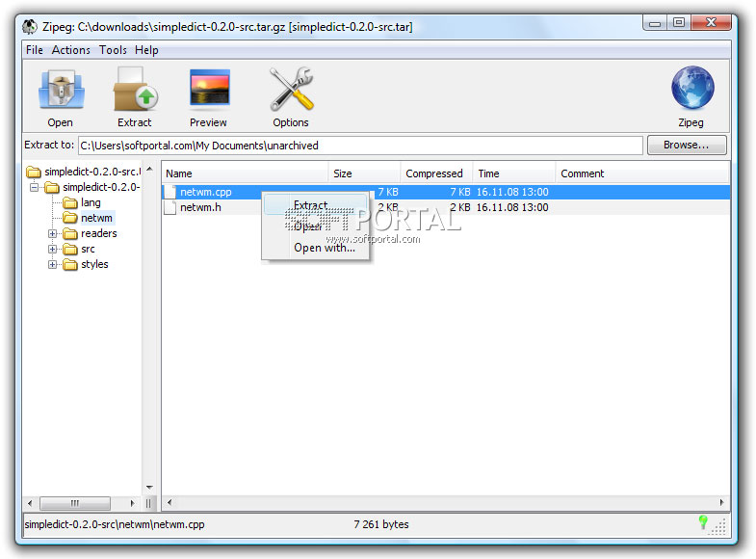Viewport: 756px width, 559px height.
Task: Click the tree panel scroll down arrow
Action: (x=149, y=487)
